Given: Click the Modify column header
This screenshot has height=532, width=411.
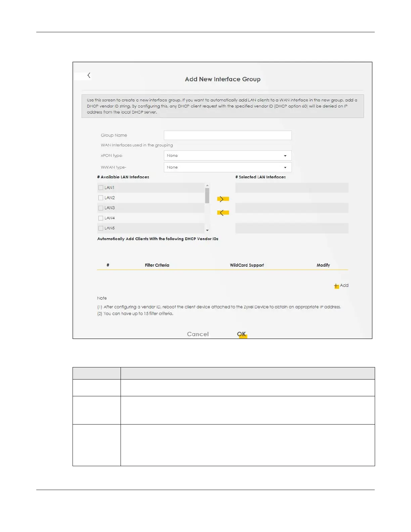Looking at the screenshot, I should [x=323, y=265].
